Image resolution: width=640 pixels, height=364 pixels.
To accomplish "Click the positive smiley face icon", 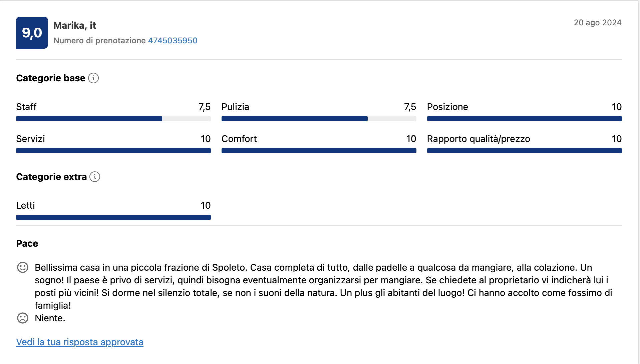I will 22,267.
